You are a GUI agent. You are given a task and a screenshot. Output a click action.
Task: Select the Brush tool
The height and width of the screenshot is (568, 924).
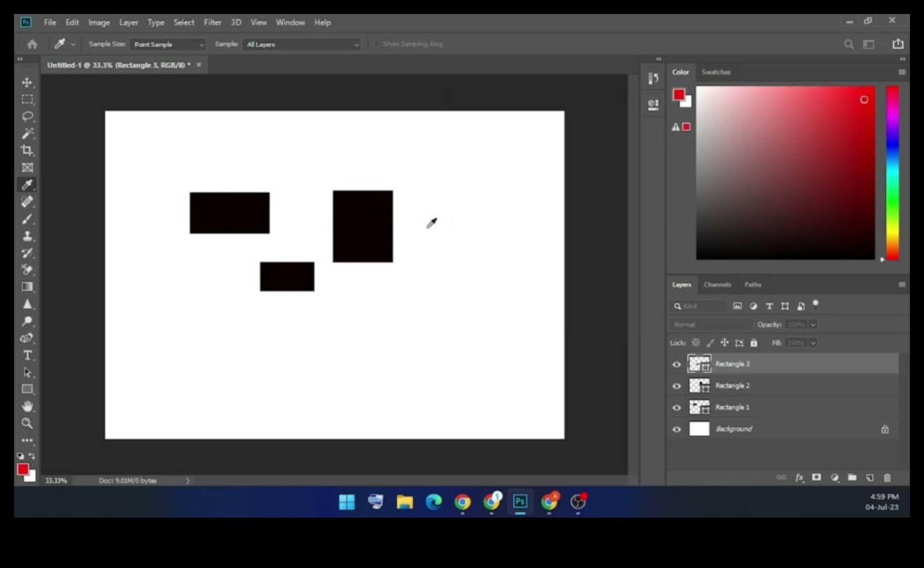tap(27, 219)
